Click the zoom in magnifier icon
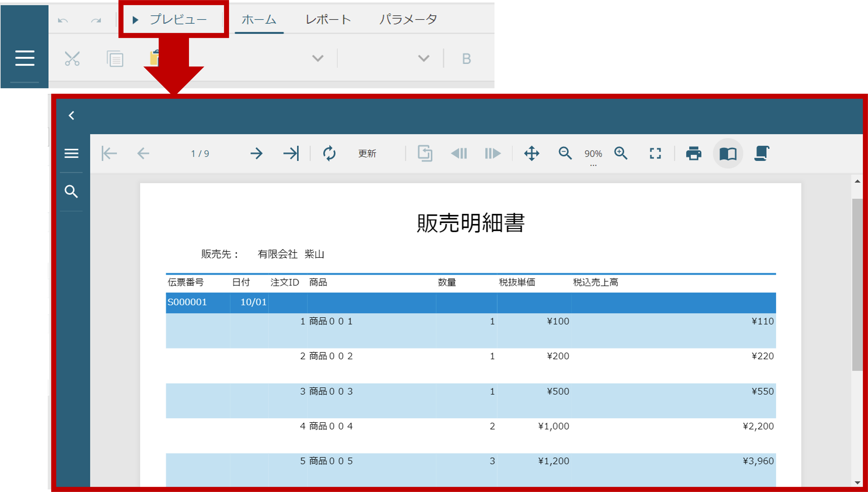The height and width of the screenshot is (492, 868). [621, 153]
